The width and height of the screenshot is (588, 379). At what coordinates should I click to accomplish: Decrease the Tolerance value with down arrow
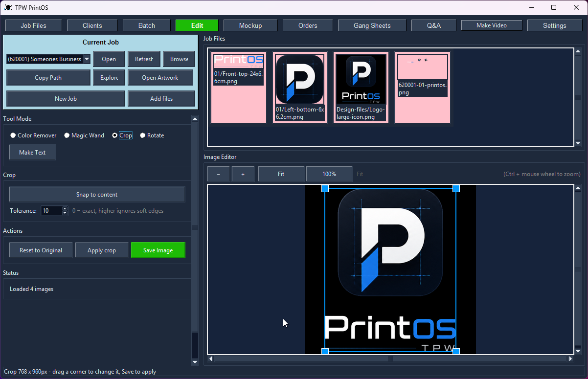65,213
